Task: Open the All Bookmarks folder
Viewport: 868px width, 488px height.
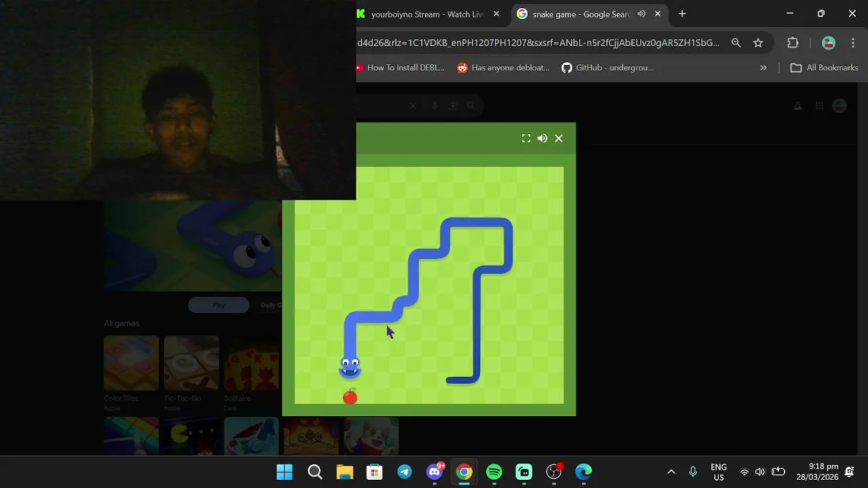Action: (825, 68)
